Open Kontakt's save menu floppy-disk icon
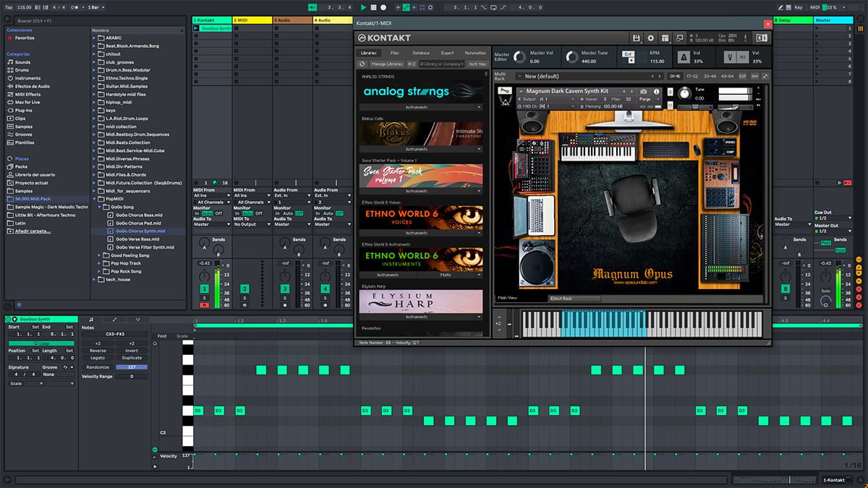Image resolution: width=868 pixels, height=488 pixels. [636, 38]
